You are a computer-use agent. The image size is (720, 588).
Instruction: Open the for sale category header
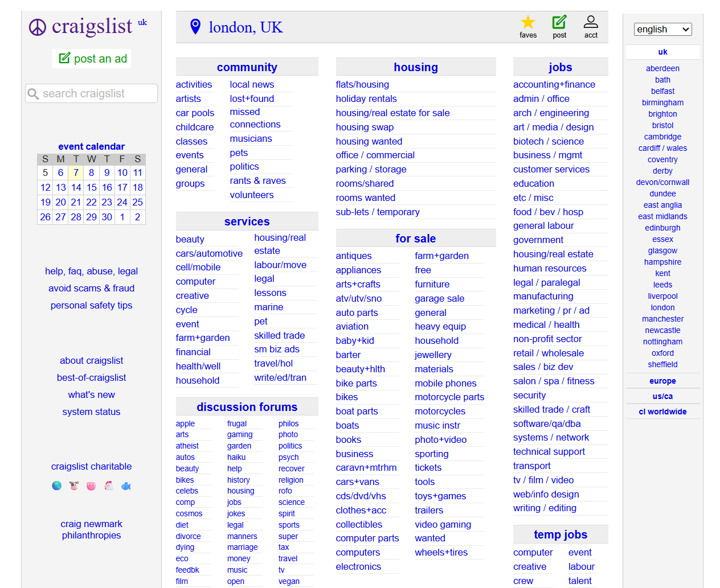416,239
